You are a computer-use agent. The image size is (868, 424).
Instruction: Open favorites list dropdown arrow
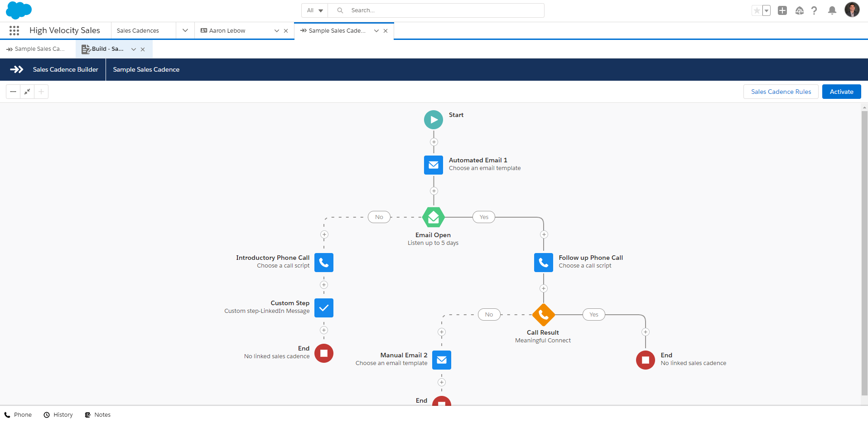[767, 10]
